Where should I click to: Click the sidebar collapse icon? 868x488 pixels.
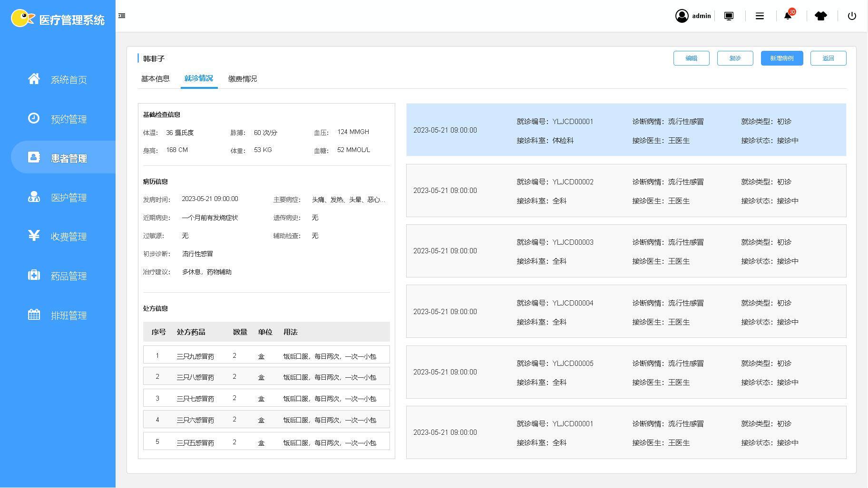pos(122,16)
